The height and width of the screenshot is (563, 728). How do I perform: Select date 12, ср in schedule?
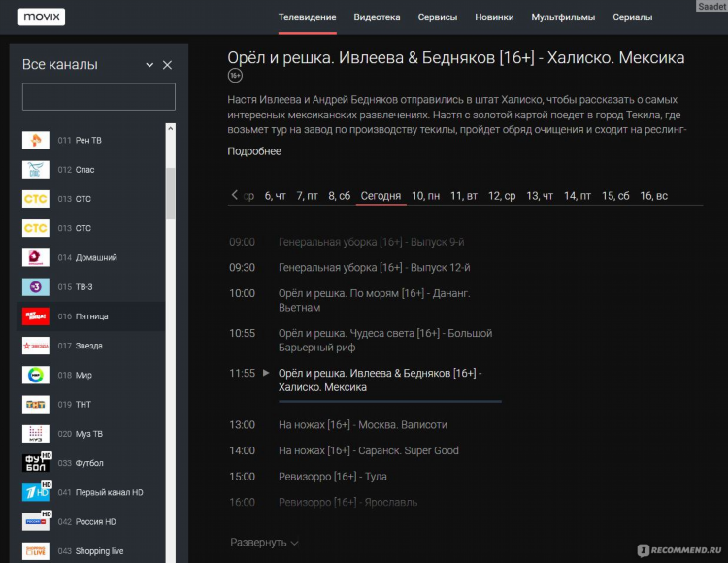pos(502,196)
